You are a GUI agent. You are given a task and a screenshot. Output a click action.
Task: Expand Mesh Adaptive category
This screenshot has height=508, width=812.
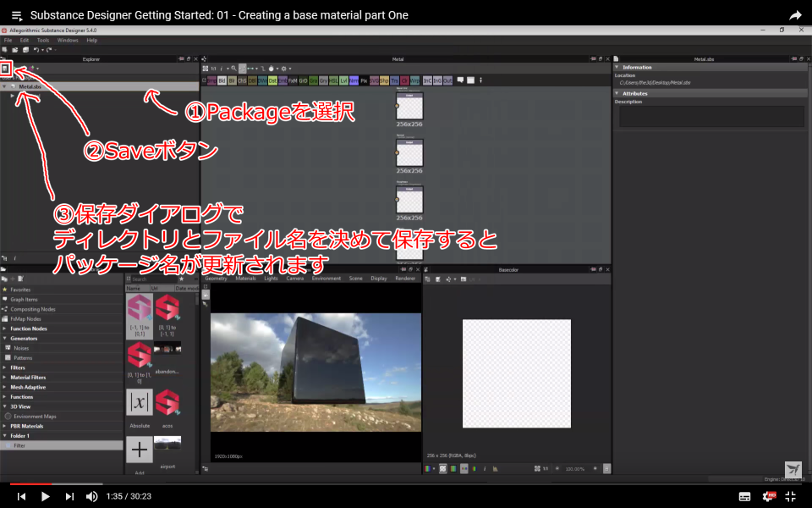(x=5, y=387)
